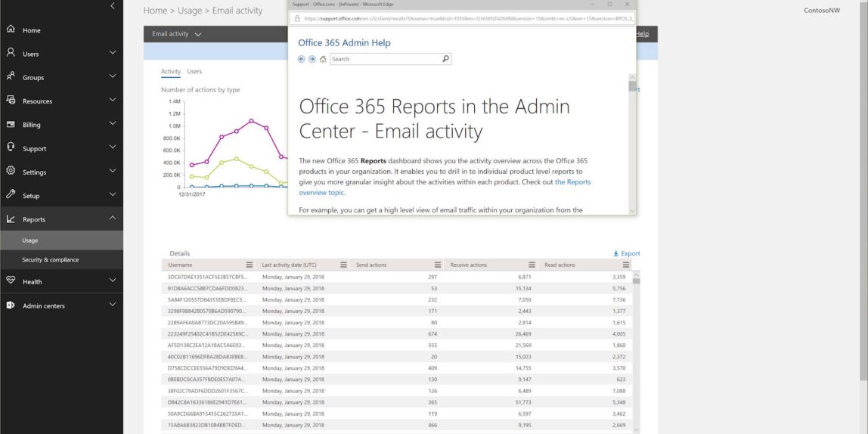This screenshot has height=434, width=868.
Task: Click the Office 365 Admin Help title link
Action: pyautogui.click(x=344, y=42)
